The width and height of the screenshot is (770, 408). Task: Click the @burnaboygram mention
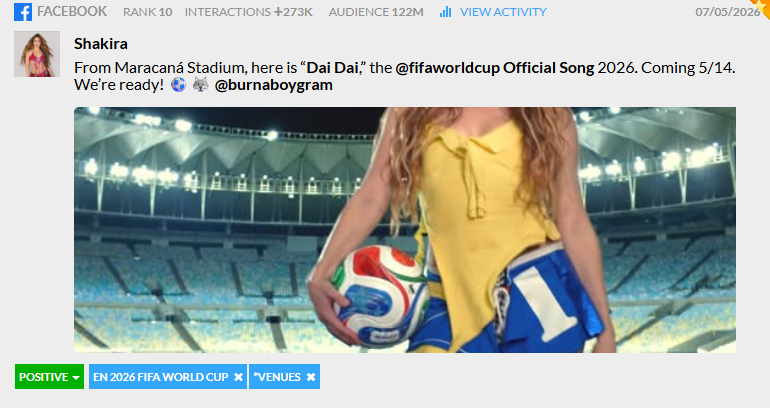point(274,85)
